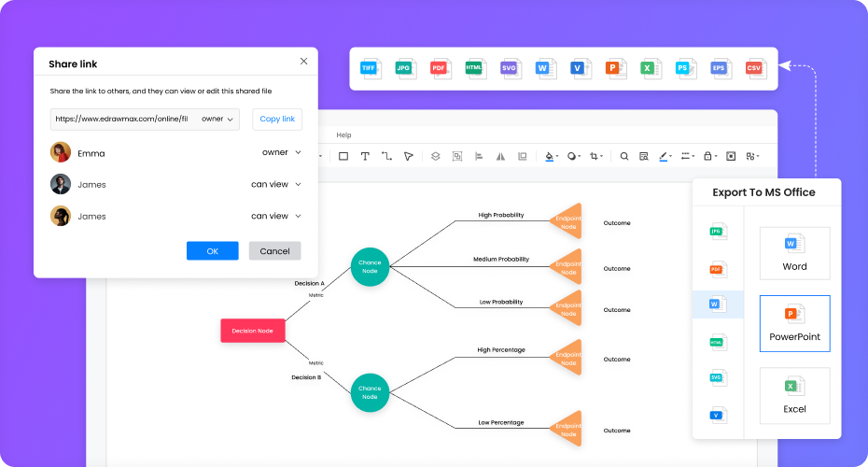Expand first James's can view dropdown
The image size is (868, 467).
(x=275, y=184)
